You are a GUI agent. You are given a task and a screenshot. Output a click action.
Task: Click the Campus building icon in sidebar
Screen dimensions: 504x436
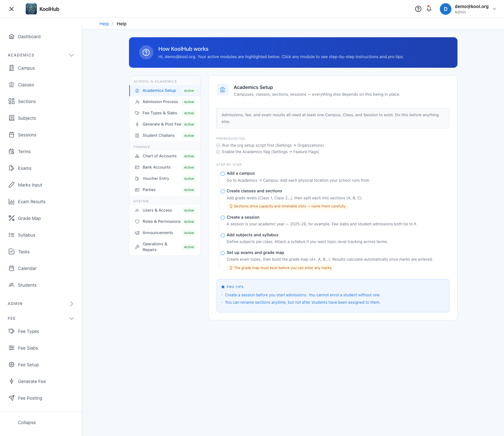pos(12,68)
